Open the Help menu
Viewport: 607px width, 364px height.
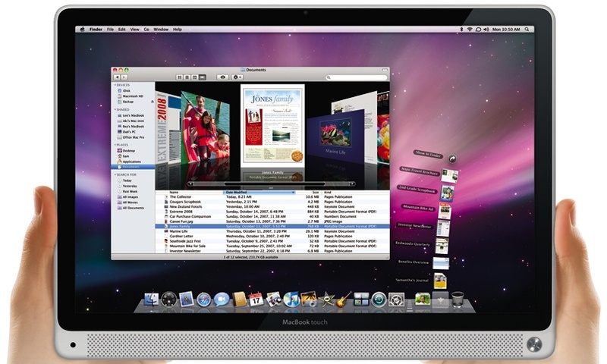click(x=178, y=30)
